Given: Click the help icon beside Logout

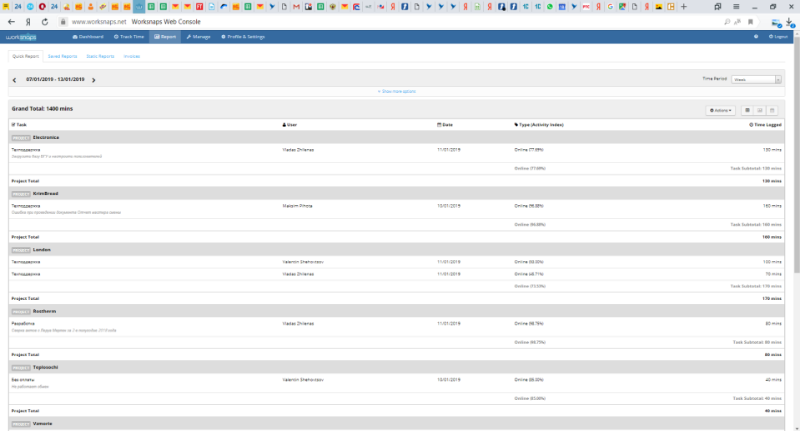Looking at the screenshot, I should [x=756, y=36].
